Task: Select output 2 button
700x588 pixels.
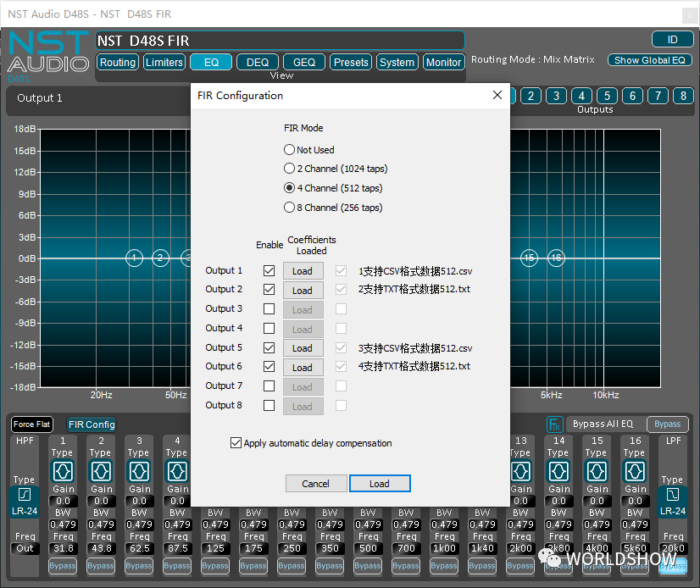Action: point(531,96)
